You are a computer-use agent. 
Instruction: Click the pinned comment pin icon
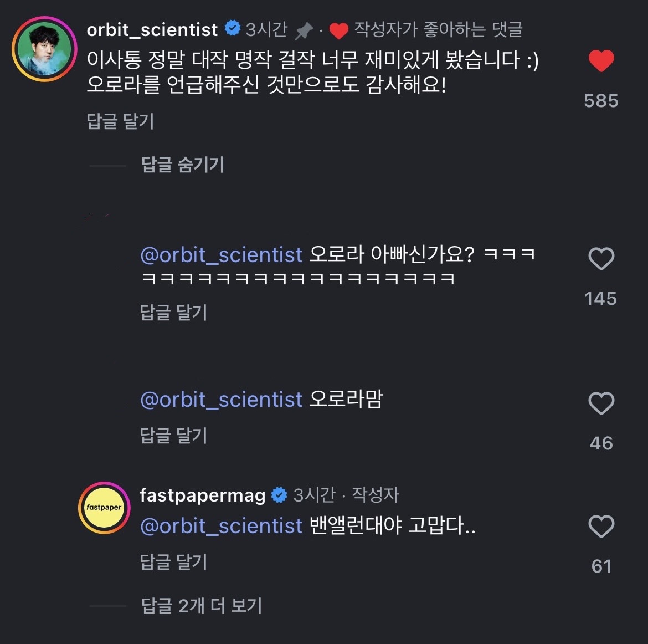tap(304, 30)
